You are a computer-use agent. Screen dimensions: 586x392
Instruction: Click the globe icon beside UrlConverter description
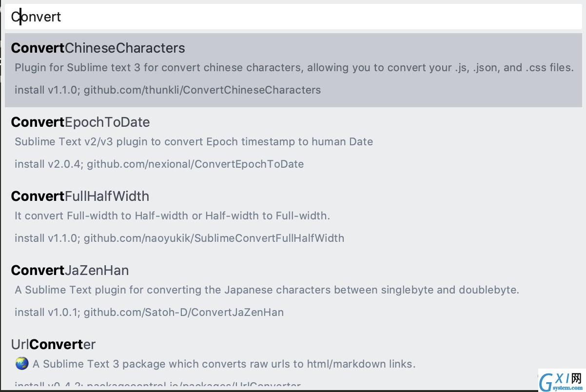coord(21,364)
